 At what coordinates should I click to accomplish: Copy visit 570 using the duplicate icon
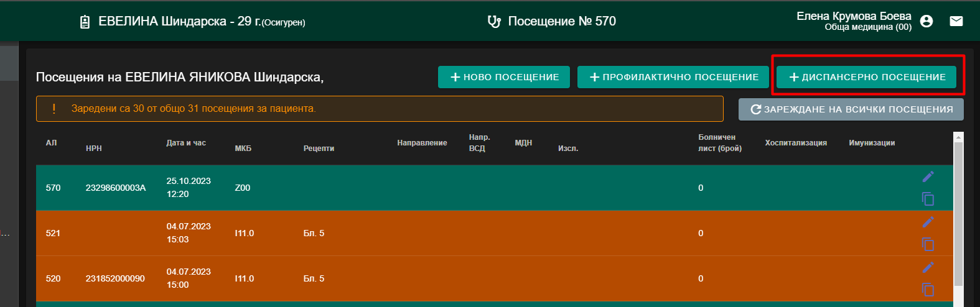(x=928, y=199)
